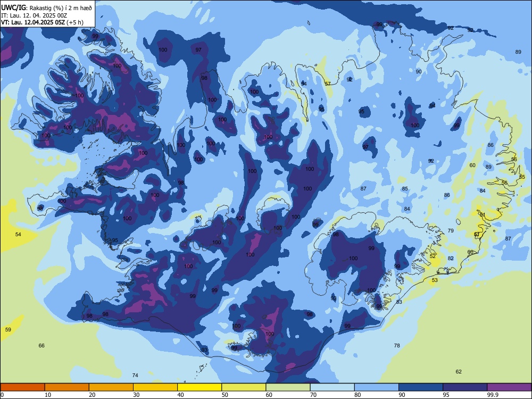Image resolution: width=532 pixels, height=399 pixels.
Task: Click the '99.9' legend tick label
Action: point(493,395)
